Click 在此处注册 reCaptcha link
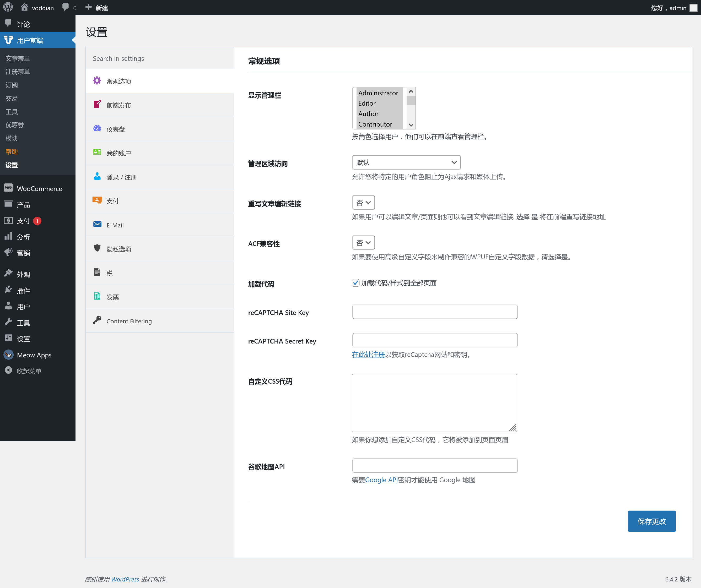Screen dimensions: 701x588 point(368,354)
